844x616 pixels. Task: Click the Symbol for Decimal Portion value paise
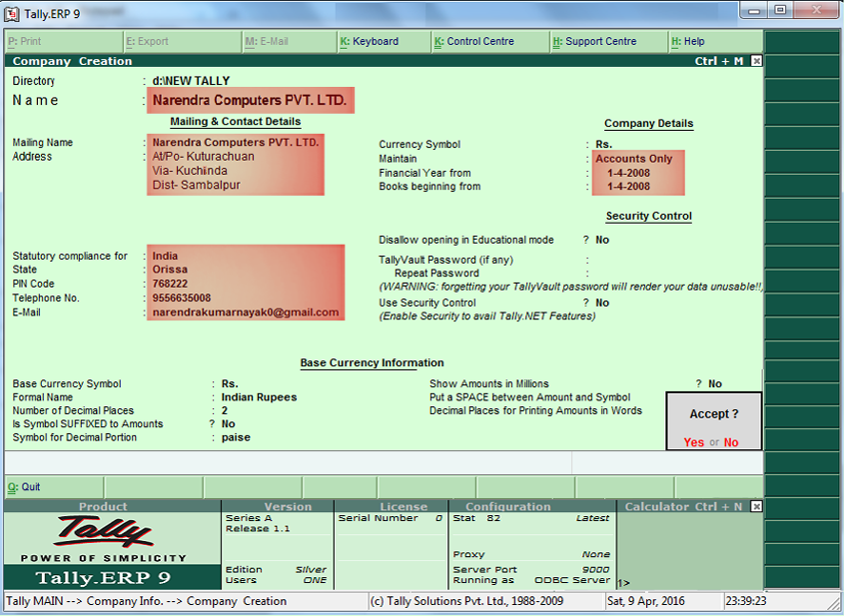tap(236, 437)
